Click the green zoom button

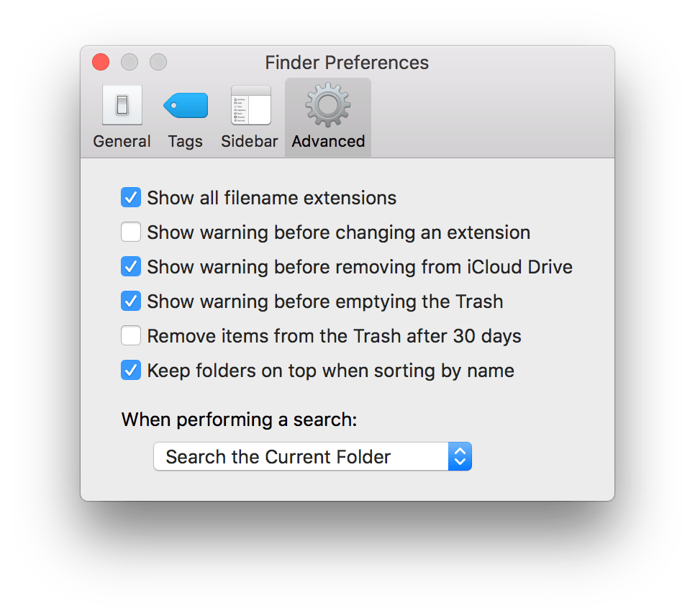coord(158,62)
